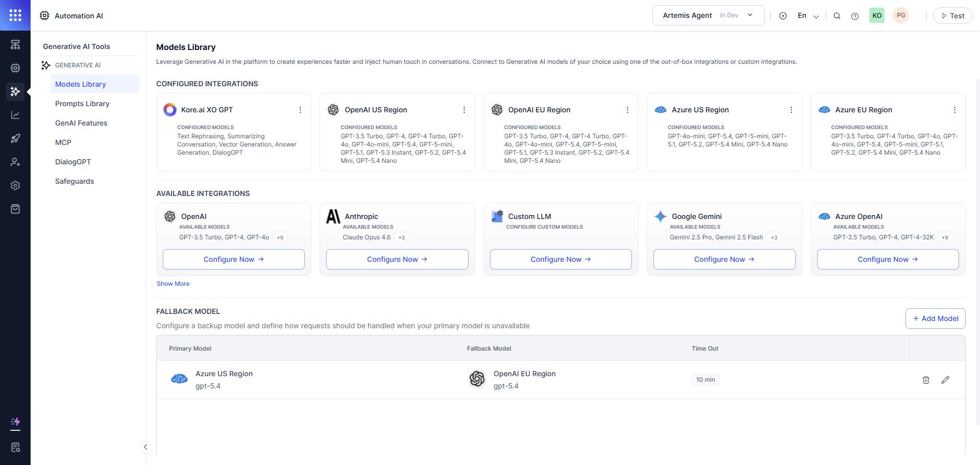Click the Azure US Region primary model cell

[211, 380]
